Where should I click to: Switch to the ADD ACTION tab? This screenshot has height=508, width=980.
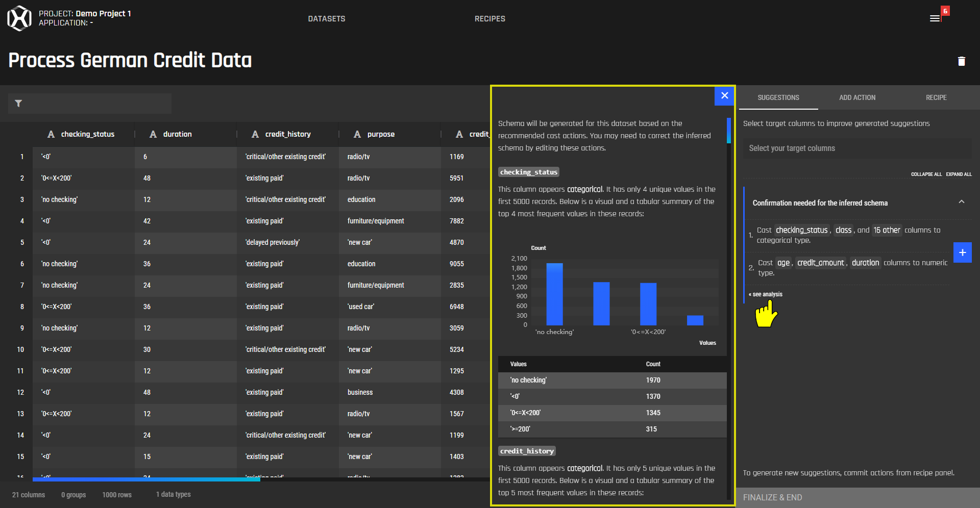tap(857, 97)
